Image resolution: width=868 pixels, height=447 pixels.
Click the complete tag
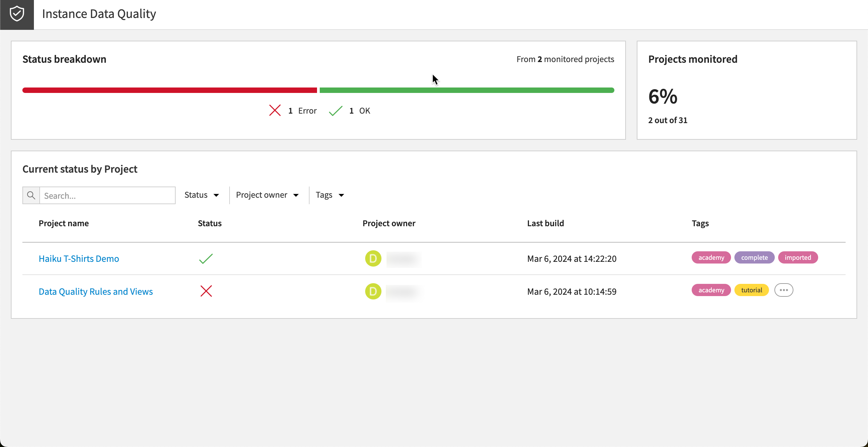point(754,257)
